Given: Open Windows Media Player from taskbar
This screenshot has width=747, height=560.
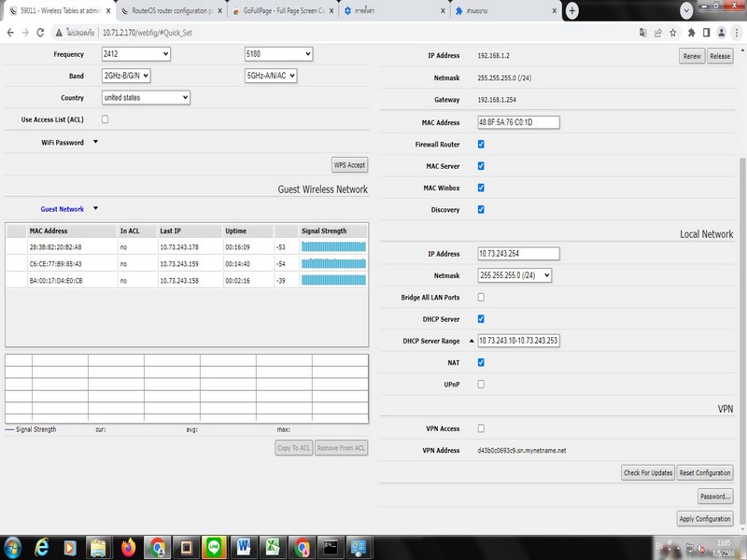Looking at the screenshot, I should click(x=69, y=548).
